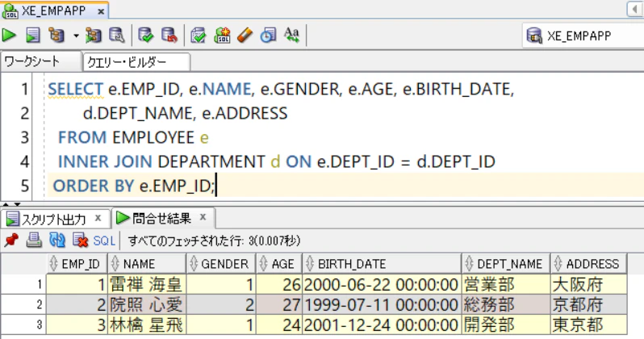Image resolution: width=644 pixels, height=339 pixels.
Task: Click the 京都府 address cell
Action: click(588, 304)
